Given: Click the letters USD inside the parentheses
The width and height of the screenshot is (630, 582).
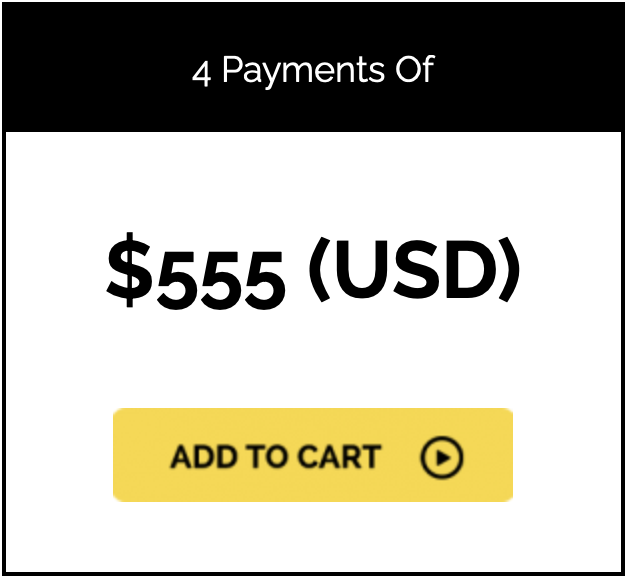Looking at the screenshot, I should (413, 269).
